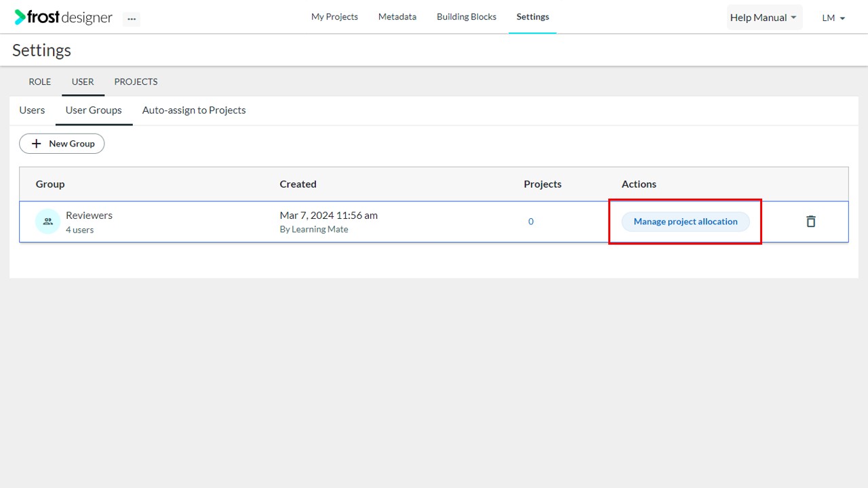
Task: Open the My Projects menu
Action: (334, 17)
